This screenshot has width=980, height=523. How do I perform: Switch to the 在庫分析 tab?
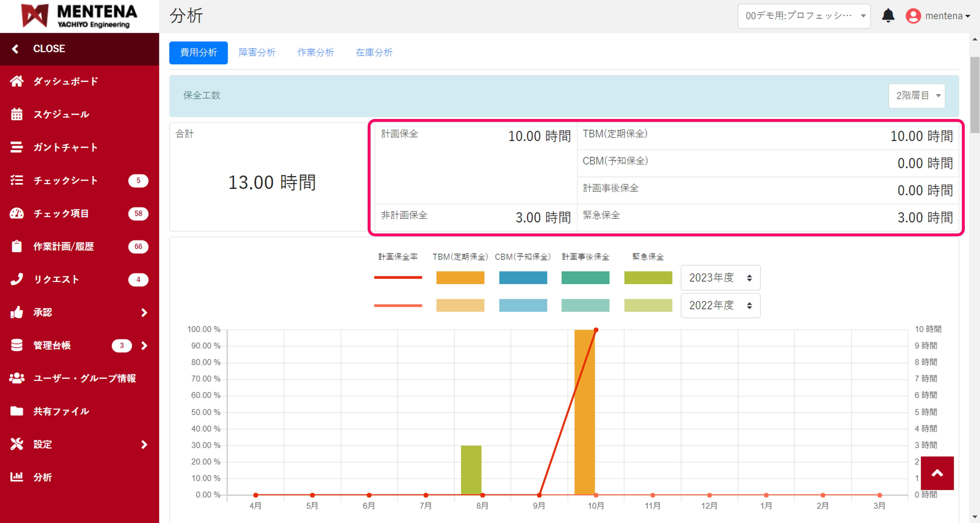374,52
